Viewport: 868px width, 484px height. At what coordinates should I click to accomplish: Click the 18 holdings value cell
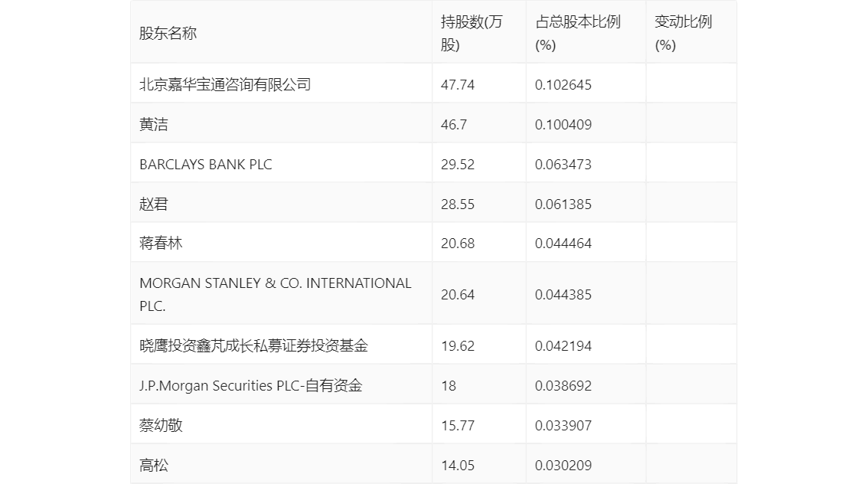point(449,385)
